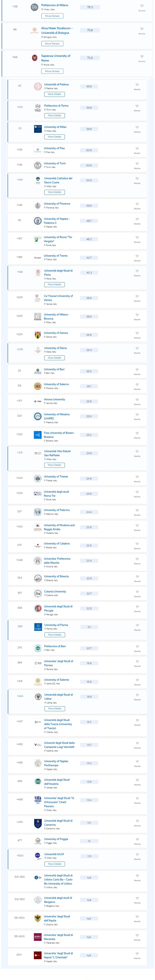
Task: Open the University of Florence link
Action: pyautogui.click(x=57, y=204)
